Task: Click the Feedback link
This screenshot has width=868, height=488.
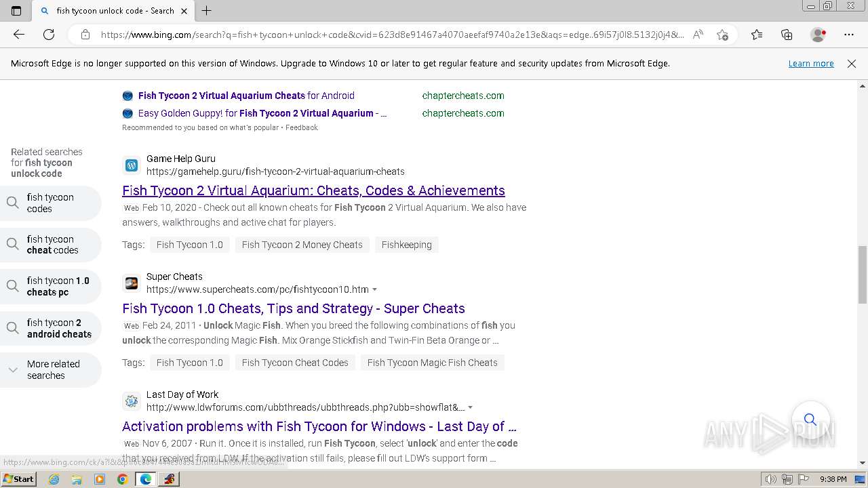Action: point(302,127)
